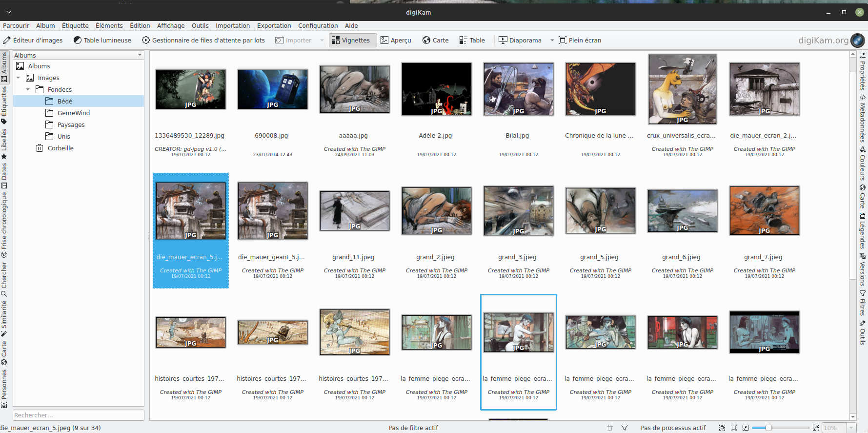Open the Table lumineuse light table
Screen dimensions: 868x433
tap(102, 40)
